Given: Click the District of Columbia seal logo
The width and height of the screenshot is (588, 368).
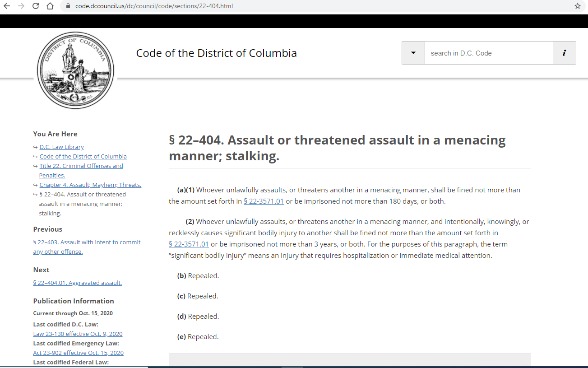Looking at the screenshot, I should coord(75,70).
